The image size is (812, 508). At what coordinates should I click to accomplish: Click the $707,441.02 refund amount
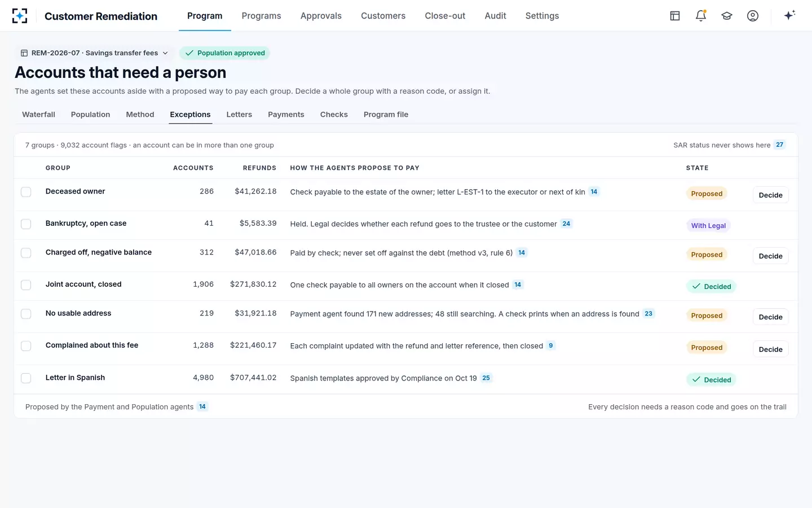click(253, 378)
